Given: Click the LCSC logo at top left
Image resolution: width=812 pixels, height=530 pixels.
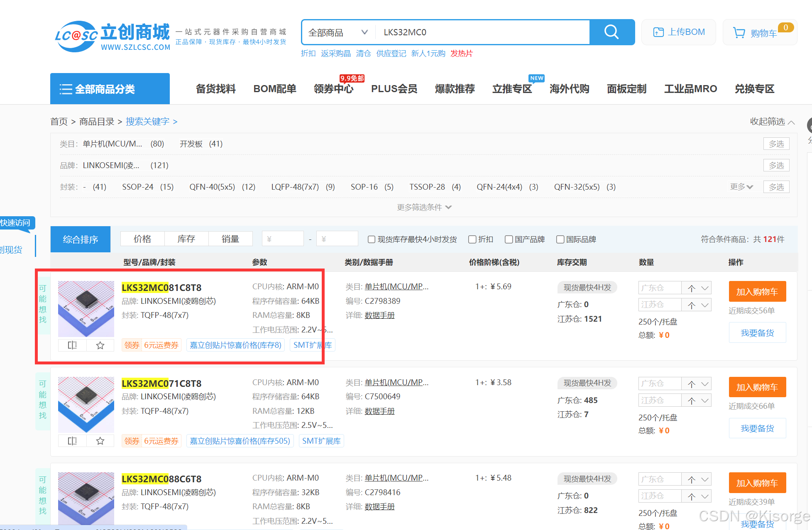Looking at the screenshot, I should [113, 37].
